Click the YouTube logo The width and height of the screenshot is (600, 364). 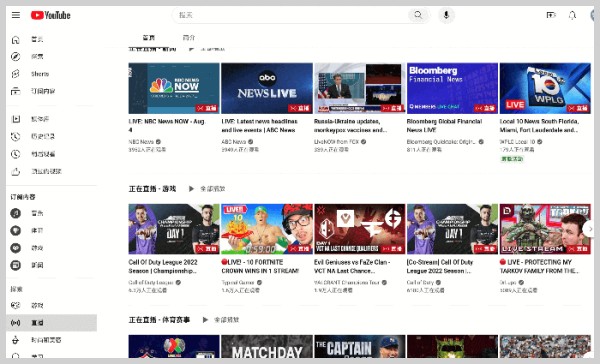pos(51,15)
